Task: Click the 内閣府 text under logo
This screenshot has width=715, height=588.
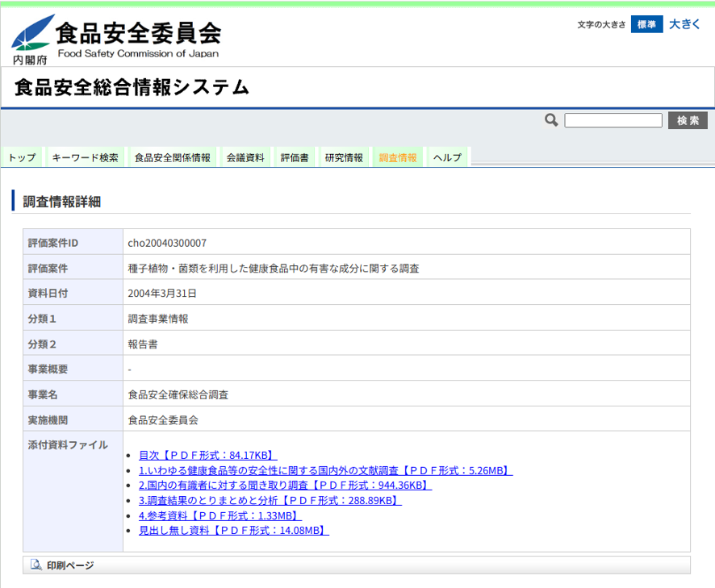Action: pyautogui.click(x=30, y=60)
